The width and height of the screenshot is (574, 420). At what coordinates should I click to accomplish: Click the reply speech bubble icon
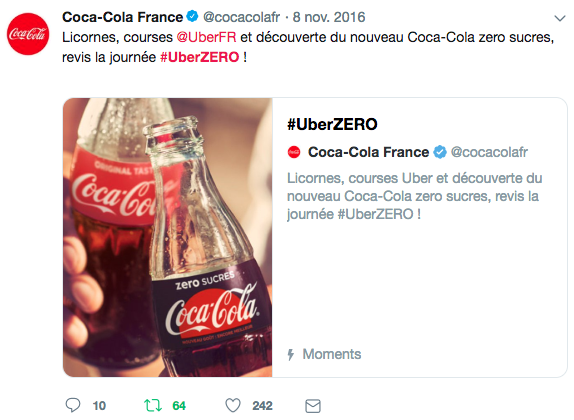pyautogui.click(x=72, y=405)
